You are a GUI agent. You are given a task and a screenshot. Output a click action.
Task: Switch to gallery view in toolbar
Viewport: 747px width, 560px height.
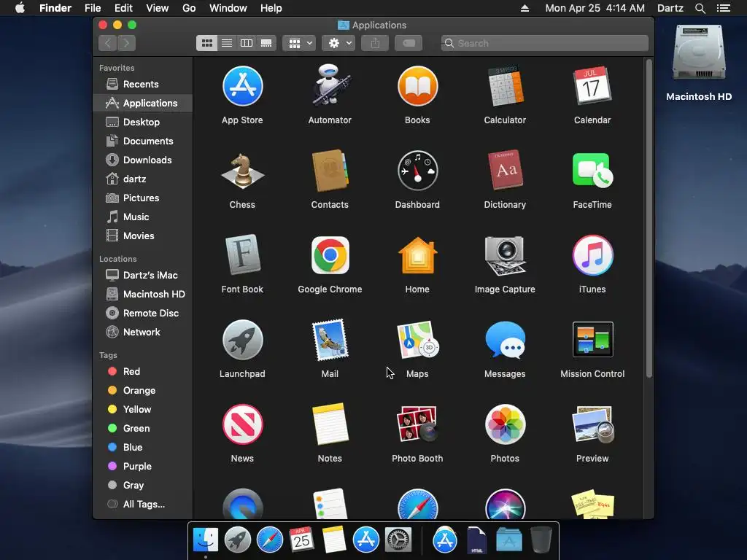click(266, 43)
